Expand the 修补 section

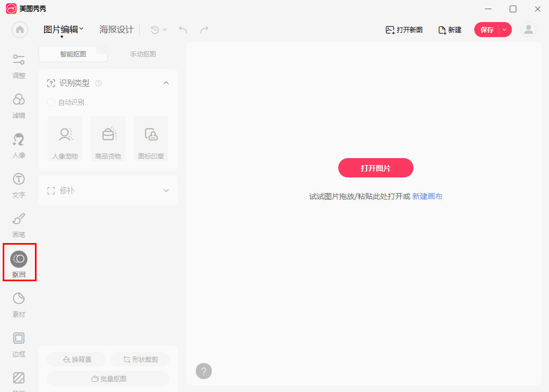coord(166,190)
